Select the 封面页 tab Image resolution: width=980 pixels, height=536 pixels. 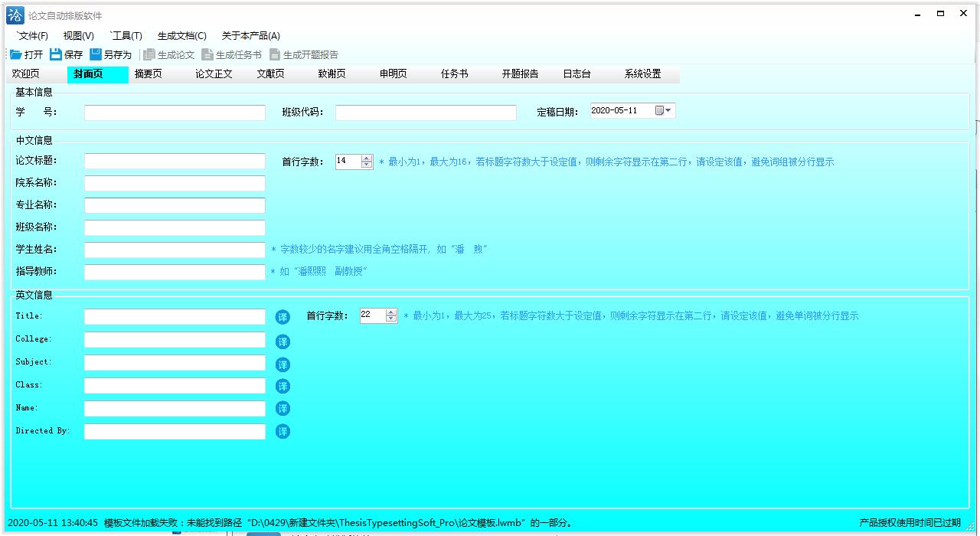(x=97, y=74)
